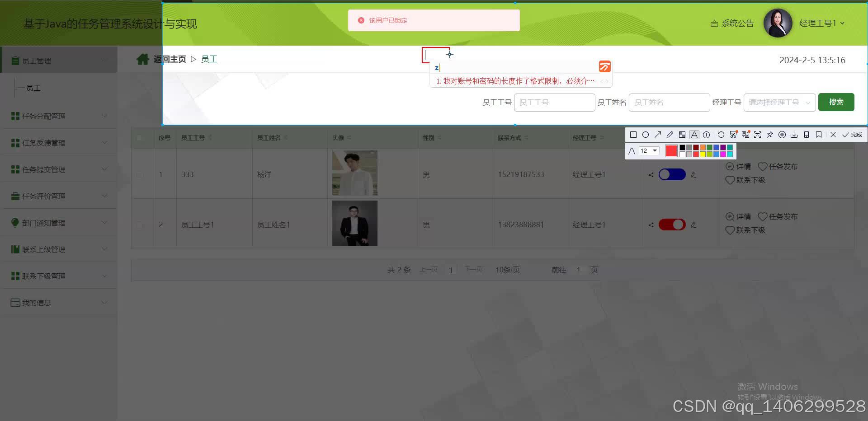Undo the last annotation
This screenshot has width=868, height=421.
tap(721, 134)
